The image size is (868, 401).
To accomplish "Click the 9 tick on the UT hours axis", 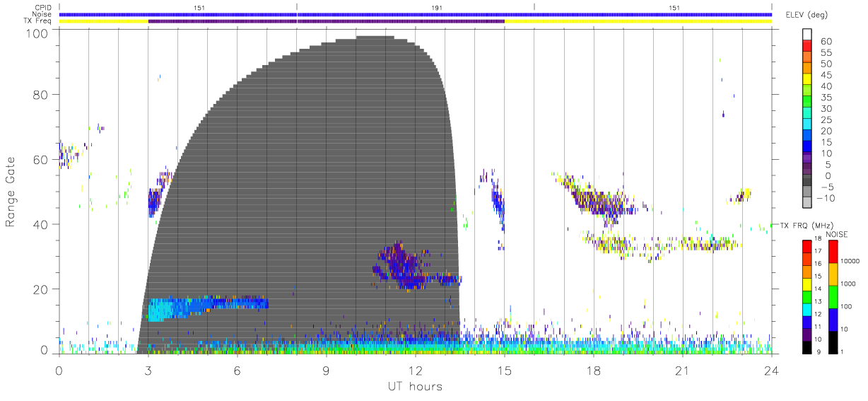I will pos(327,371).
